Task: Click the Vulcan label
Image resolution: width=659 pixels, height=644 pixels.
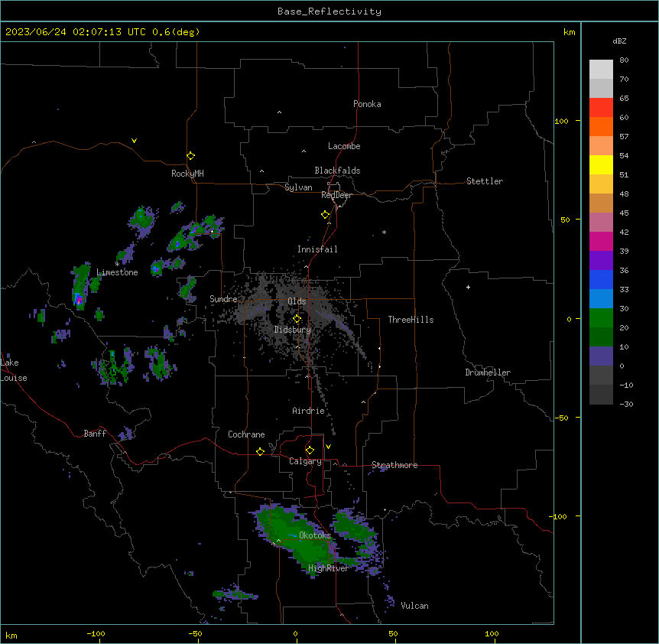Action: pos(414,606)
